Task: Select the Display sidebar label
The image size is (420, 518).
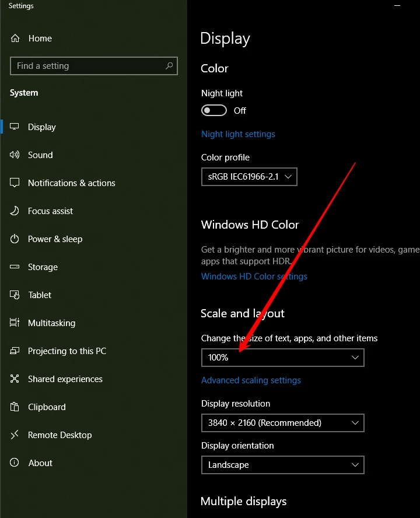Action: coord(41,127)
